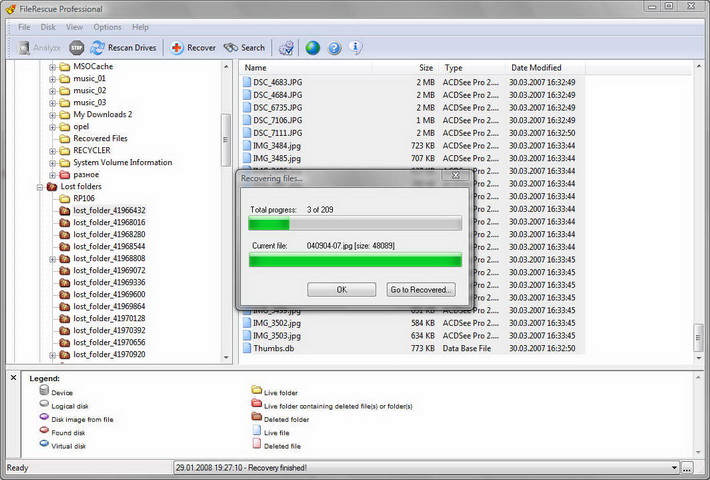Image resolution: width=710 pixels, height=480 pixels.
Task: Select lost_folder_41970392 in tree
Action: point(109,330)
